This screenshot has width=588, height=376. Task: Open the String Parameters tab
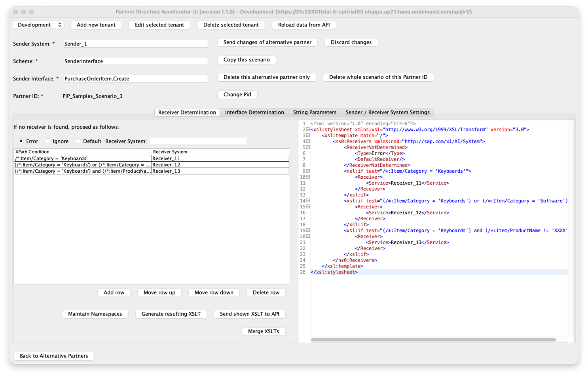pos(315,113)
